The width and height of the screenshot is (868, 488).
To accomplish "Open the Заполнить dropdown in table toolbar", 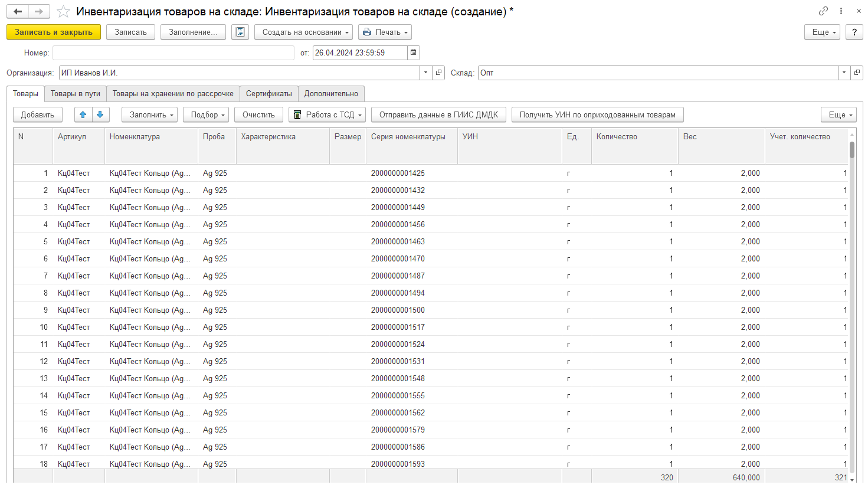I will tap(150, 114).
